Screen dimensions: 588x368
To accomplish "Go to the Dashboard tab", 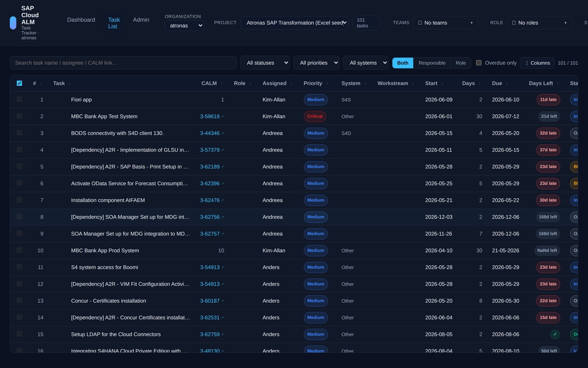I will (81, 20).
